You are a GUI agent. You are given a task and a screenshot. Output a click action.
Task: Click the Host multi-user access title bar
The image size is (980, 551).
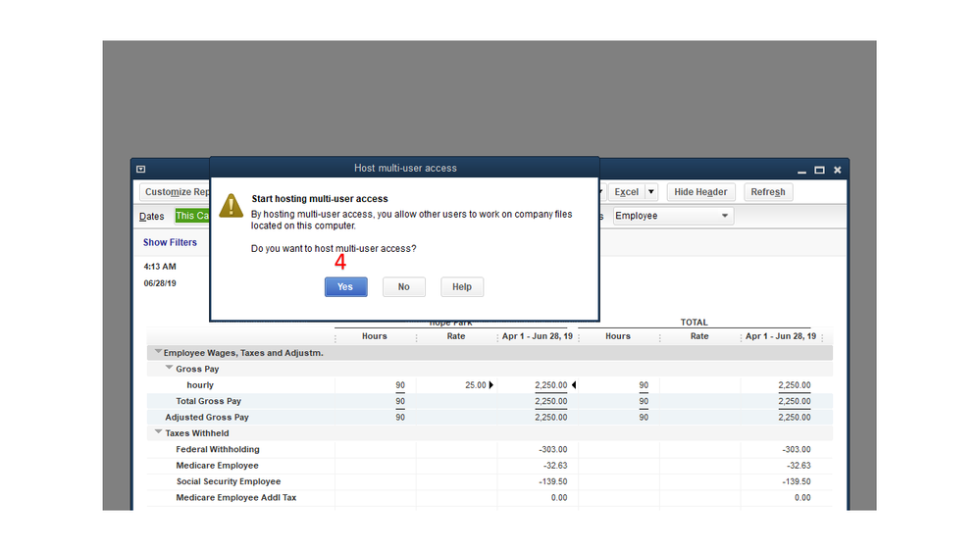405,168
